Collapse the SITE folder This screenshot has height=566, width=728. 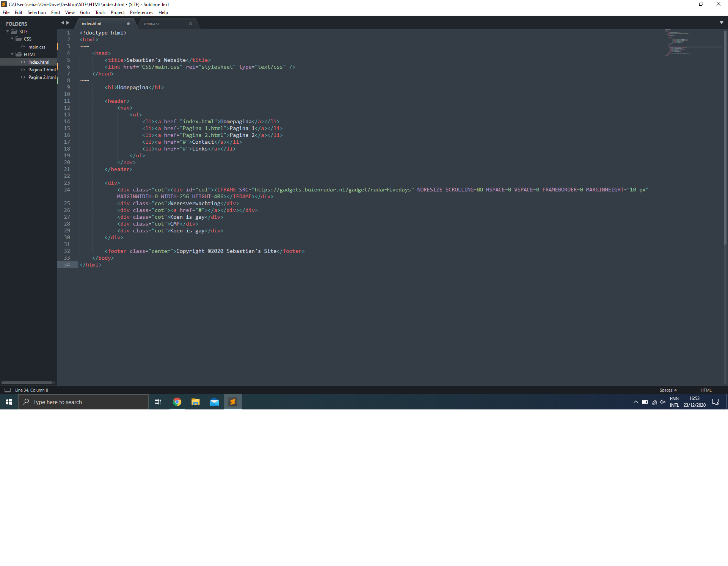(x=8, y=31)
